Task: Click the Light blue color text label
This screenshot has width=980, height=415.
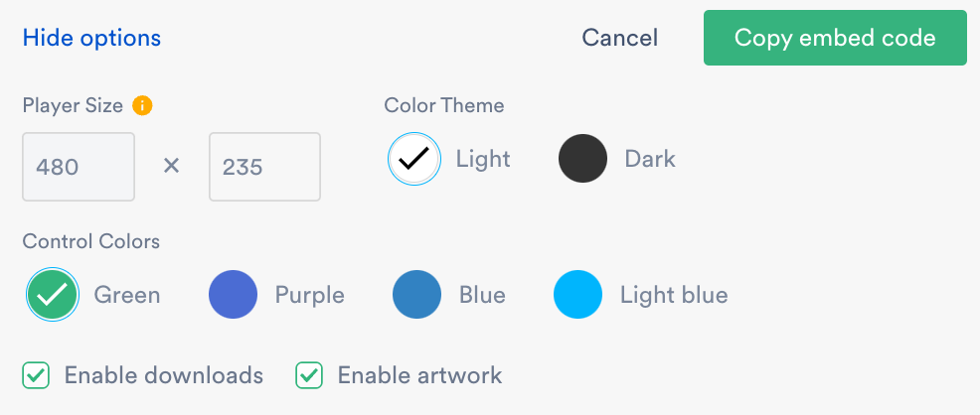Action: pos(674,295)
